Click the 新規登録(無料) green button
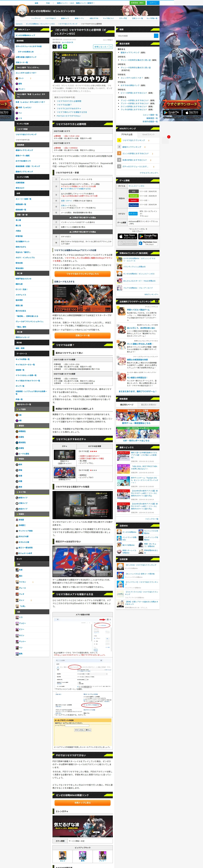The height and width of the screenshot is (868, 203). coord(137,3)
